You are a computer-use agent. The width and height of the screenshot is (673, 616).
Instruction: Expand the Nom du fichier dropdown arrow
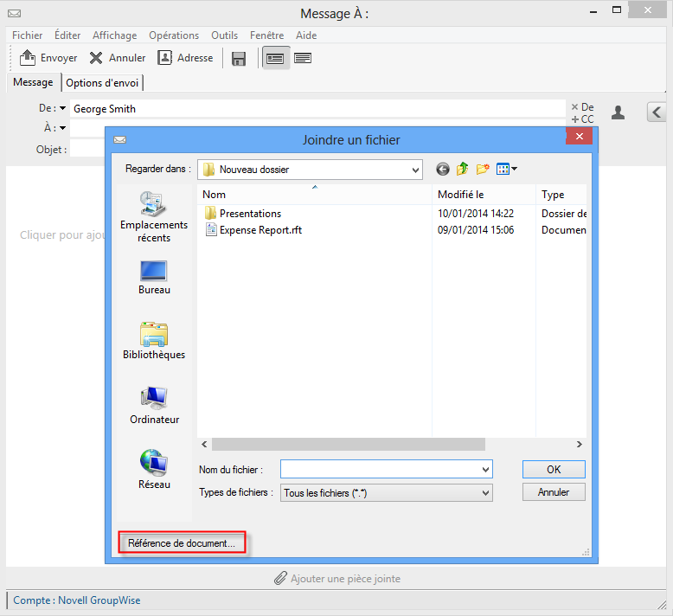click(x=485, y=470)
